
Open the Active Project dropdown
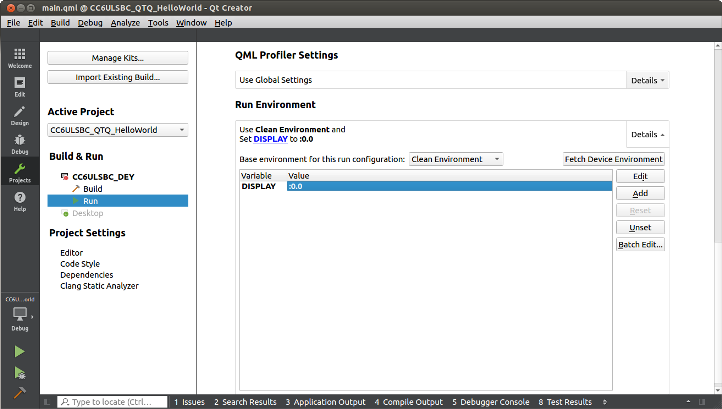tap(117, 130)
